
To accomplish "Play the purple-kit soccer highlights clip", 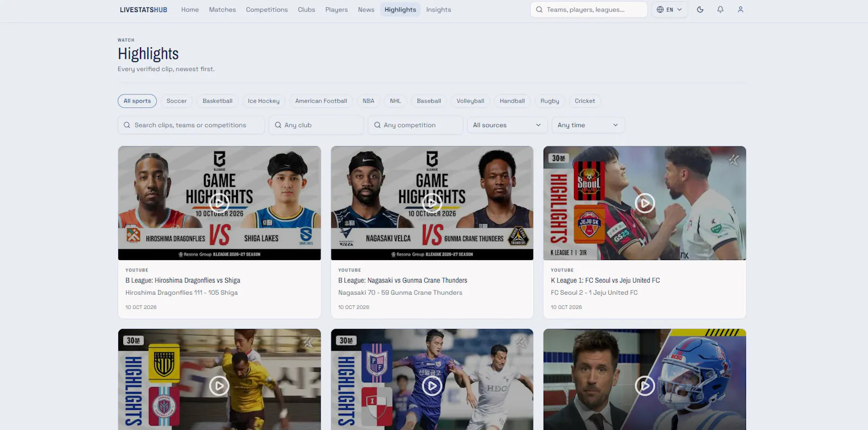I will click(x=432, y=386).
